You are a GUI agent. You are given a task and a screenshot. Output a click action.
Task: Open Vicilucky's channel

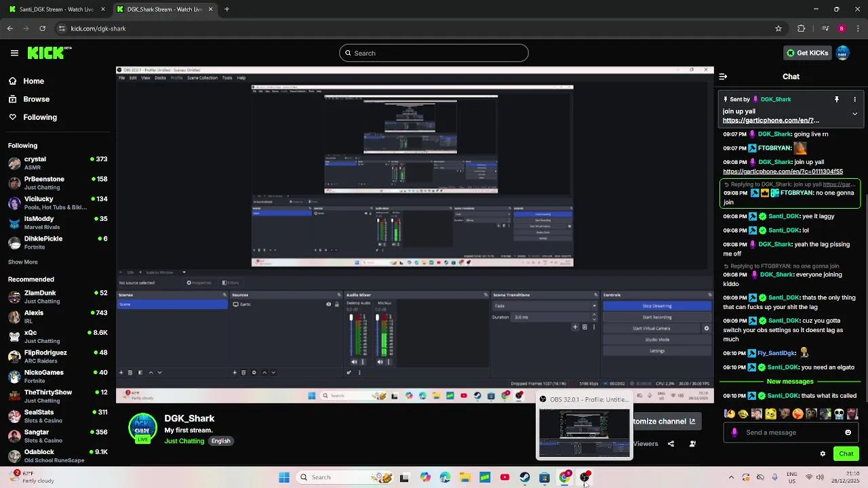58,203
